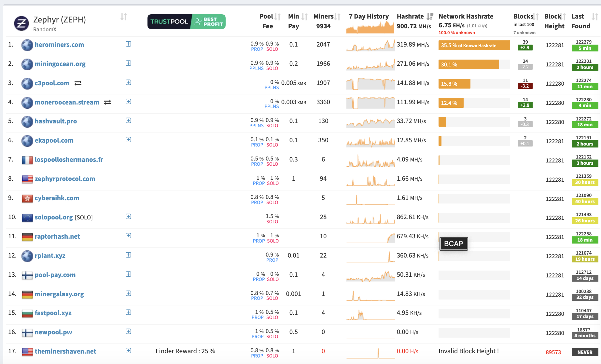The image size is (601, 364).
Task: Open the theminershaven.net pool link
Action: coord(65,351)
